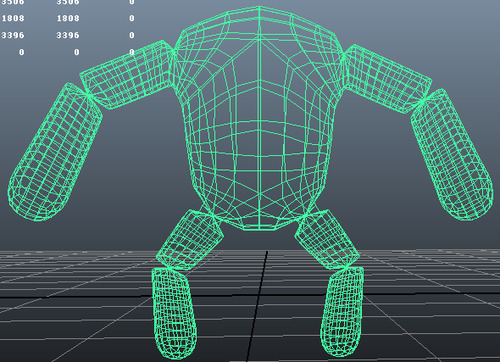Click the black center axis line on the grid
Image resolution: width=500 pixels, height=362 pixels.
click(x=257, y=306)
